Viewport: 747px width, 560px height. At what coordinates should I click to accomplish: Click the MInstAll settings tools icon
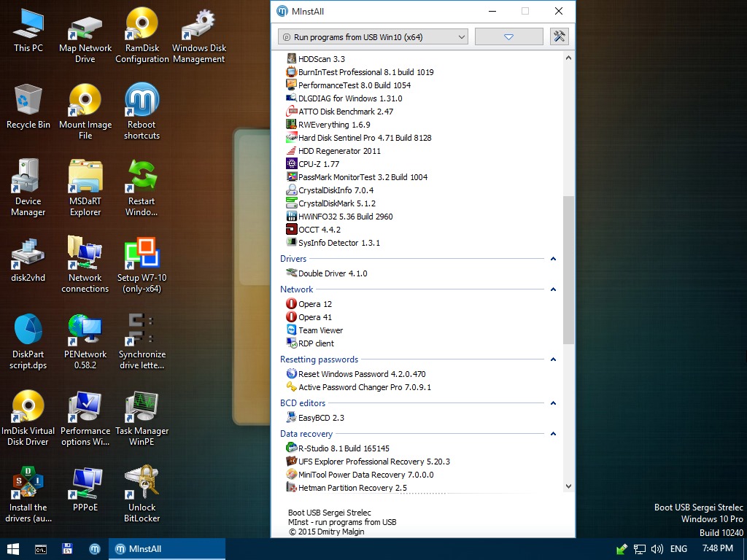coord(560,36)
